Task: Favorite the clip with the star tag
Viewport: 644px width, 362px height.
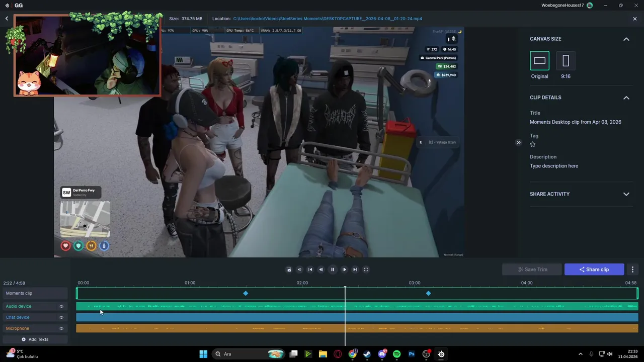Action: [x=533, y=144]
